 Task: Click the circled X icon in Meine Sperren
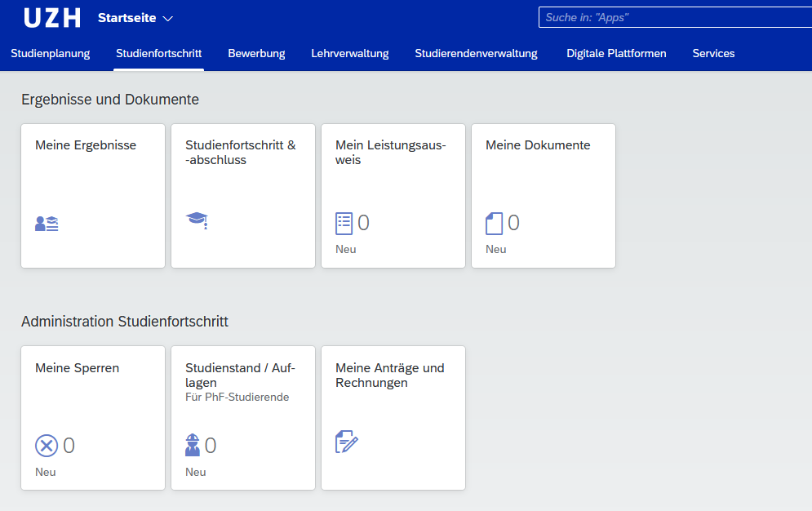[47, 446]
